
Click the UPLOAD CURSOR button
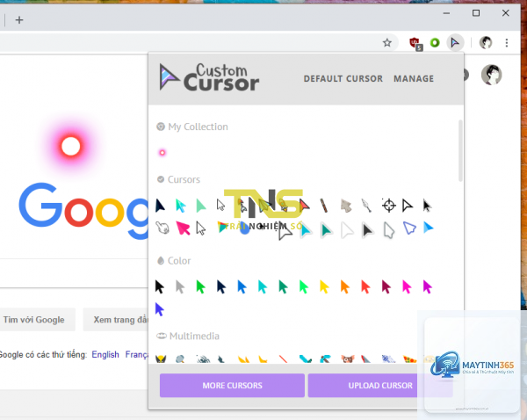coord(380,386)
